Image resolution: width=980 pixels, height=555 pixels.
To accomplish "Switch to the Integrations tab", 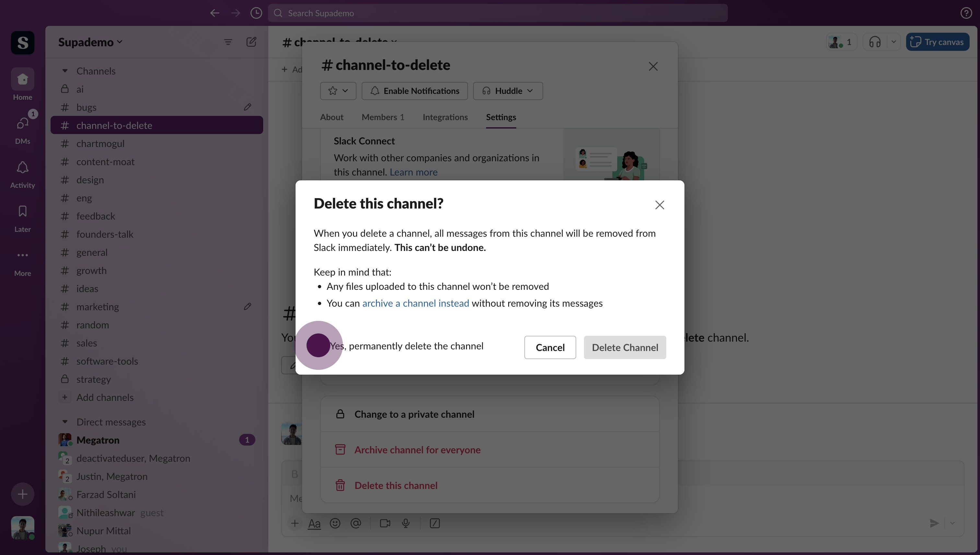I will point(445,117).
